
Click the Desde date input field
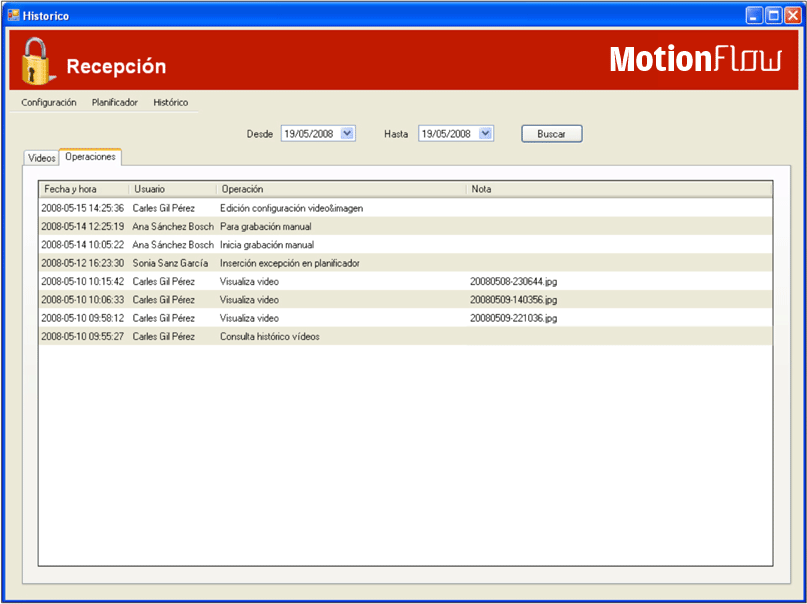point(310,133)
